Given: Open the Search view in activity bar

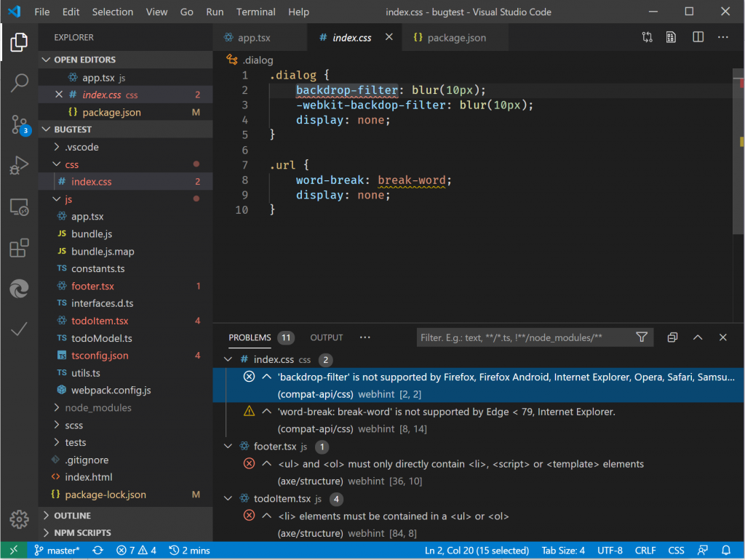Looking at the screenshot, I should 20,83.
